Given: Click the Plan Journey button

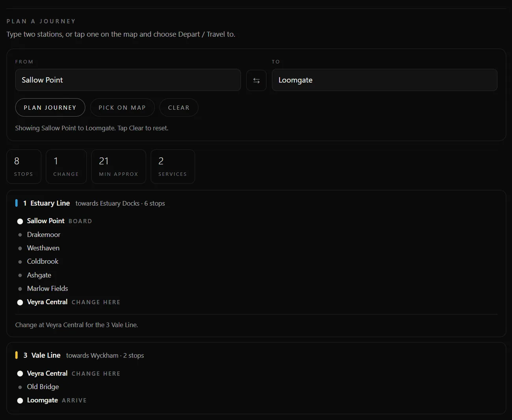Looking at the screenshot, I should pyautogui.click(x=50, y=107).
